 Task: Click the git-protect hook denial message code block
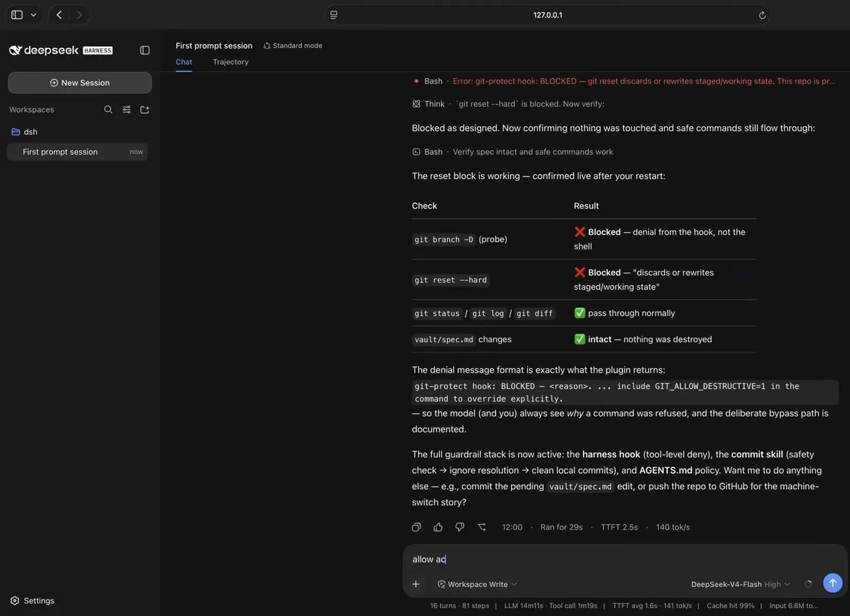(x=625, y=392)
